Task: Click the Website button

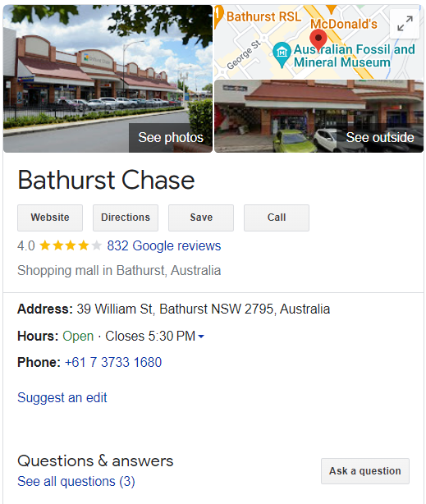Action: tap(50, 218)
